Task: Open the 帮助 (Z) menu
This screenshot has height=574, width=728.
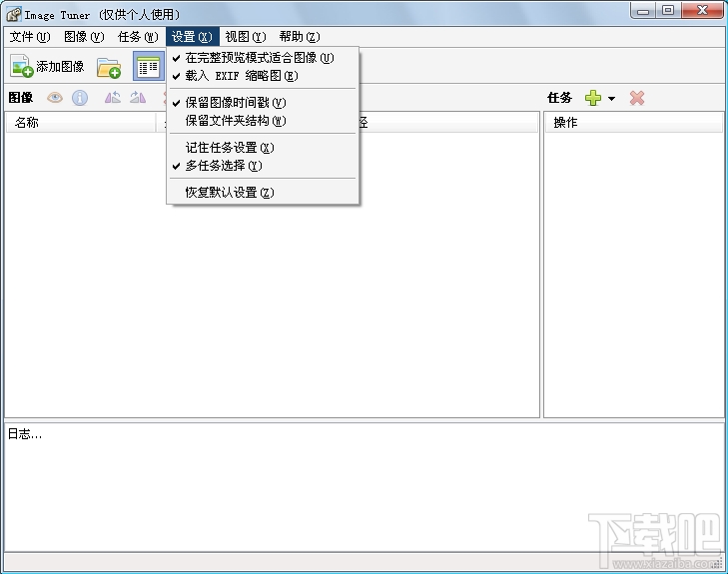Action: coord(300,37)
